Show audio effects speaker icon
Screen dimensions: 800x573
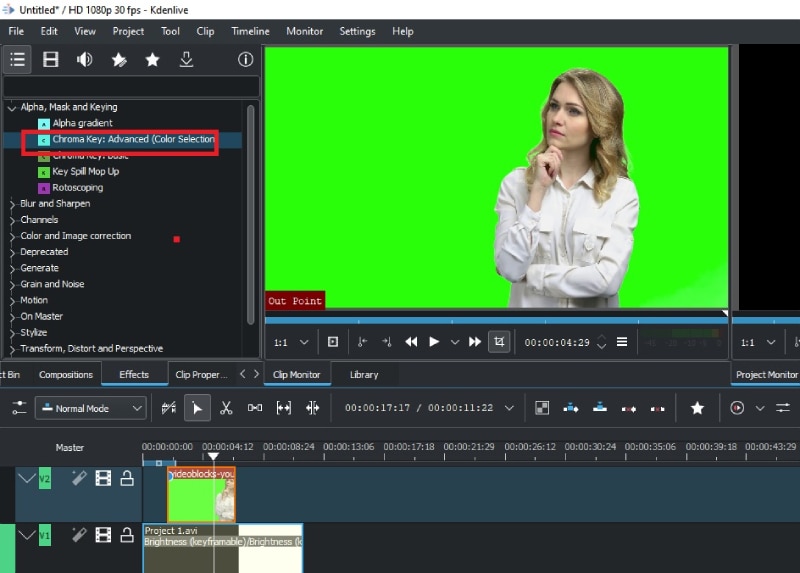point(84,60)
